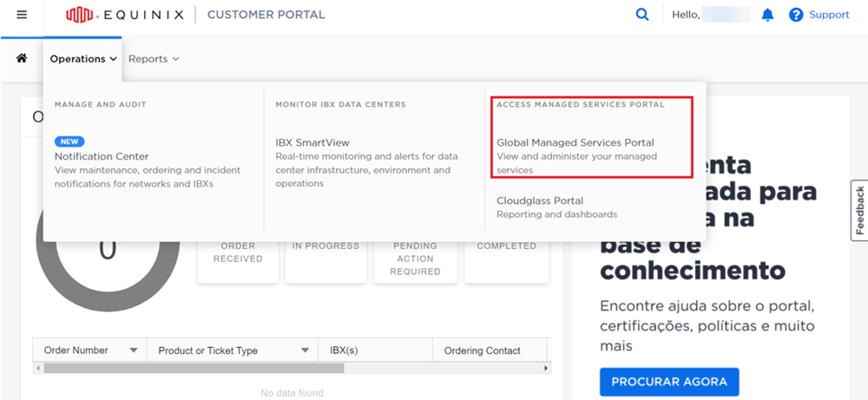Click the Ordering Contact column header
Viewport: 868px width, 400px height.
490,351
